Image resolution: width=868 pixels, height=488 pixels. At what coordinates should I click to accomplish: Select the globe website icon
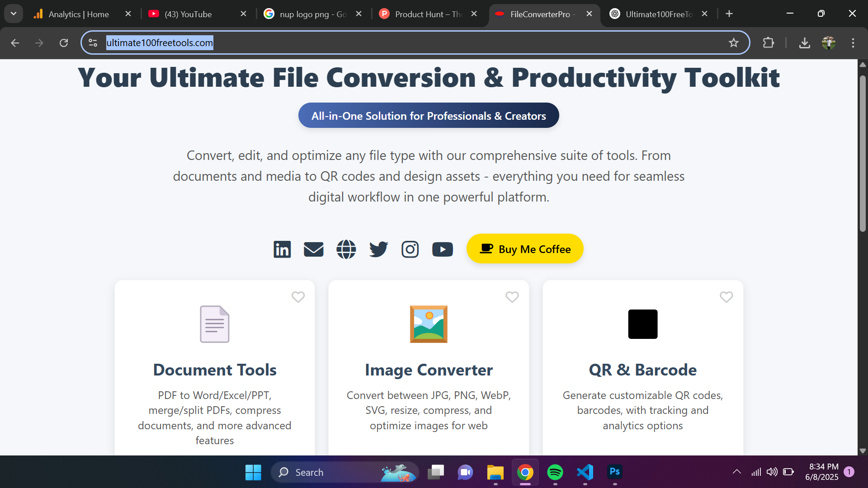pyautogui.click(x=346, y=249)
